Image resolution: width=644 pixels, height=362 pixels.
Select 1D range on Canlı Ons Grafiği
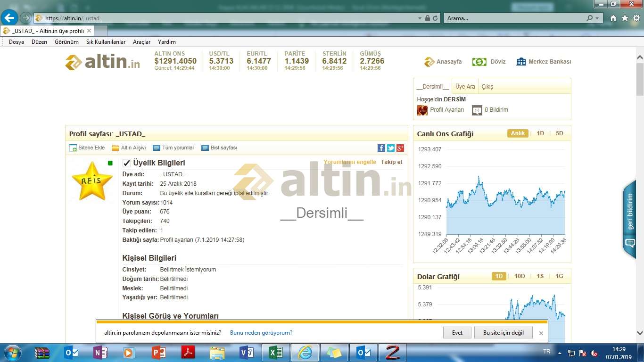pyautogui.click(x=540, y=133)
